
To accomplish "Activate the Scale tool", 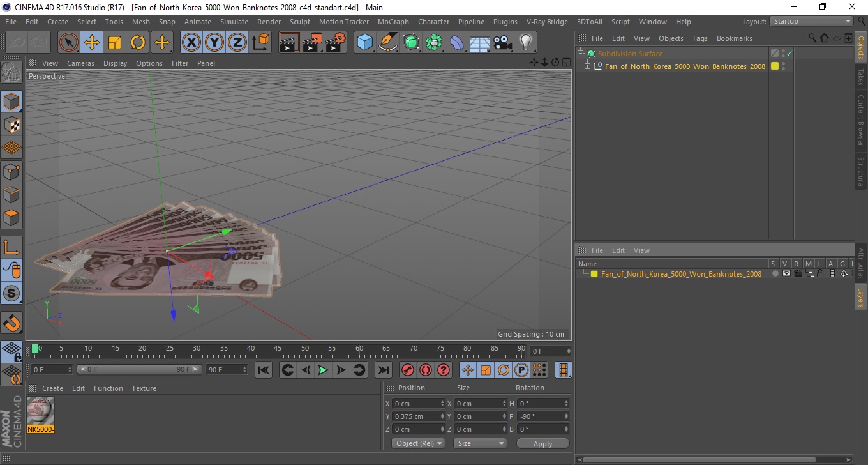I will [x=115, y=43].
